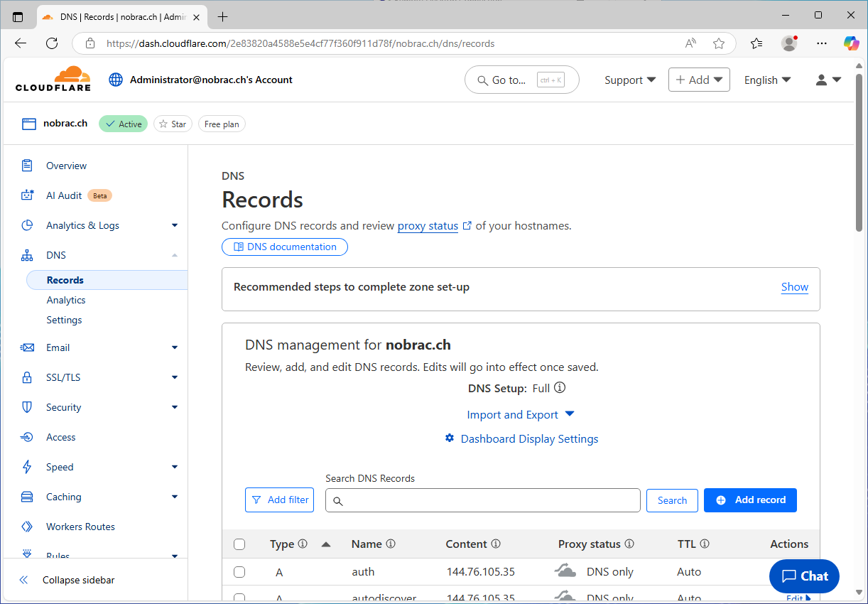Screen dimensions: 868x604
Task: Star the nobrac.ch zone
Action: coord(173,124)
